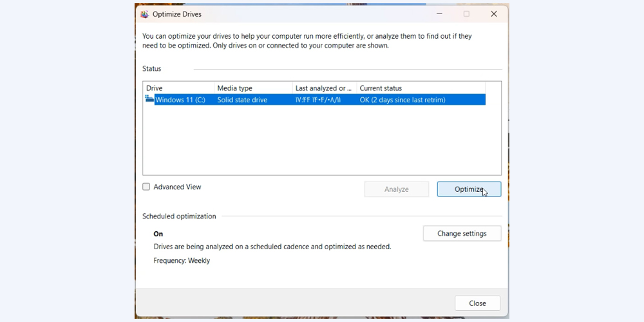Screen dimensions: 644x322
Task: Click the Windows 11 (C:) drive icon
Action: click(x=149, y=99)
